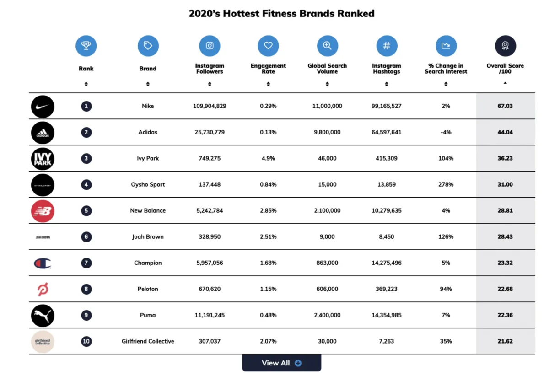Select the Puma leaping cat logo

click(x=43, y=315)
